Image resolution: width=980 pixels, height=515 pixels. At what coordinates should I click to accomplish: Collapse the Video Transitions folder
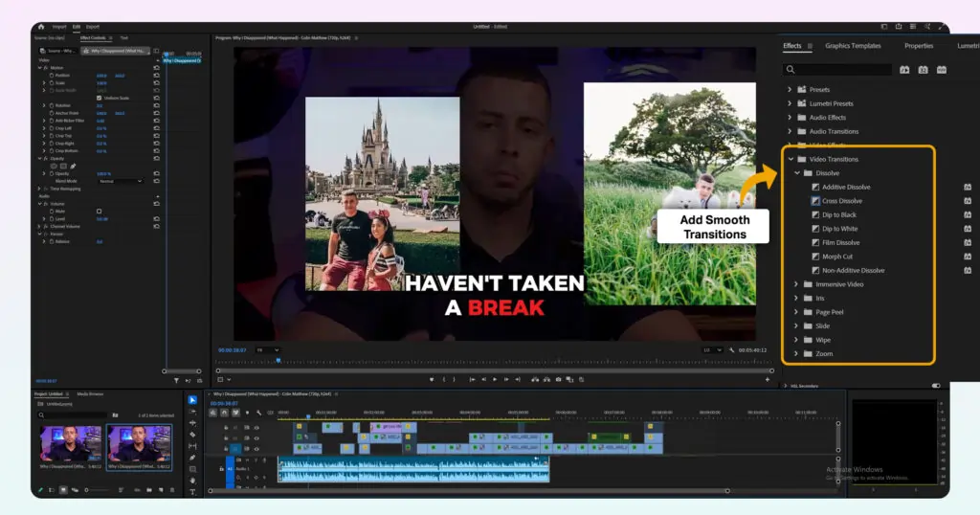[x=791, y=159]
